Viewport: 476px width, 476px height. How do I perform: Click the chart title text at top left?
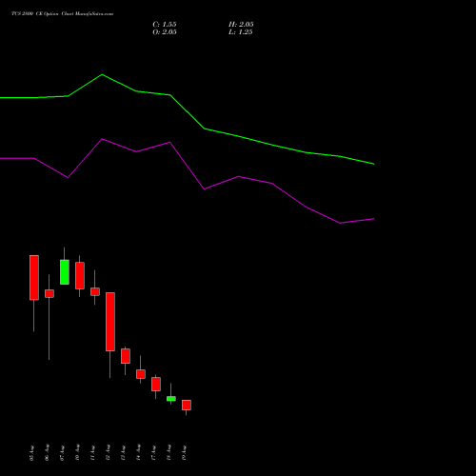pyautogui.click(x=62, y=14)
